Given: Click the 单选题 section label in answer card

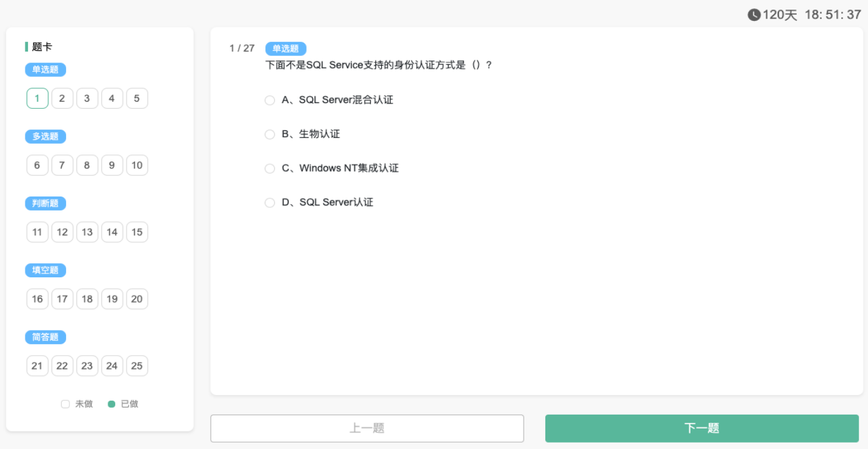Looking at the screenshot, I should 46,70.
